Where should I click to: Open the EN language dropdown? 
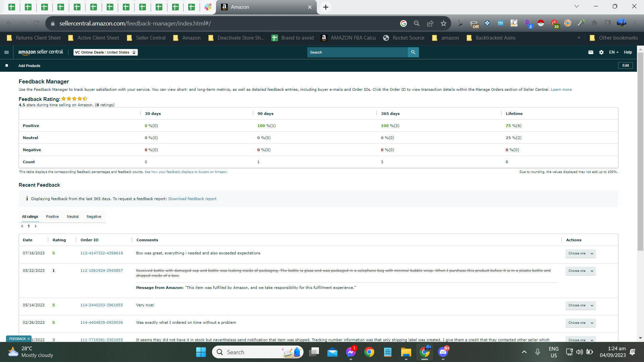614,52
